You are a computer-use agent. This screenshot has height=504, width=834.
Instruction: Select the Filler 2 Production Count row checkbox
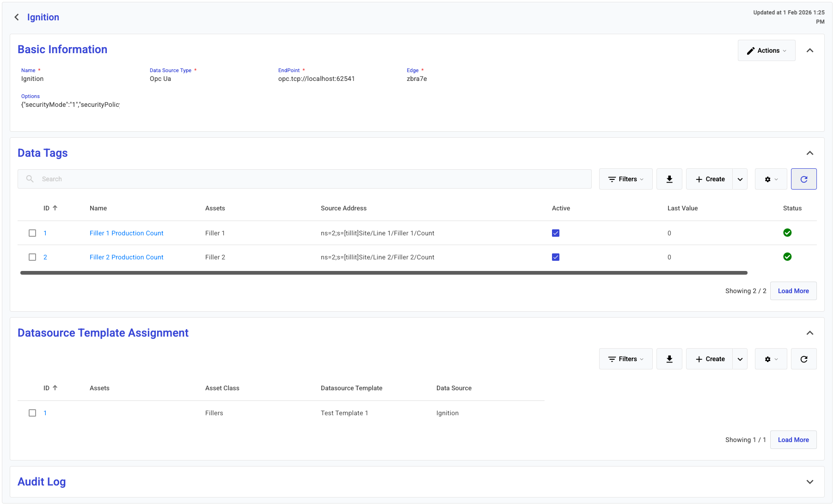point(32,257)
